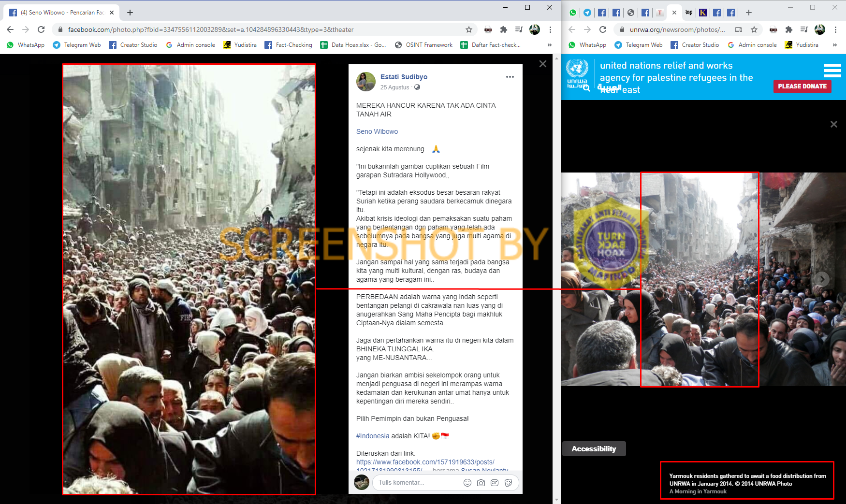Go back in left Facebook window
This screenshot has width=846, height=504.
click(x=10, y=29)
